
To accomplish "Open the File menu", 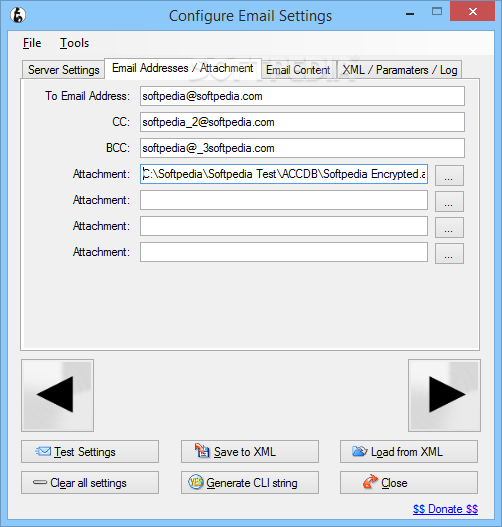I will click(x=32, y=43).
